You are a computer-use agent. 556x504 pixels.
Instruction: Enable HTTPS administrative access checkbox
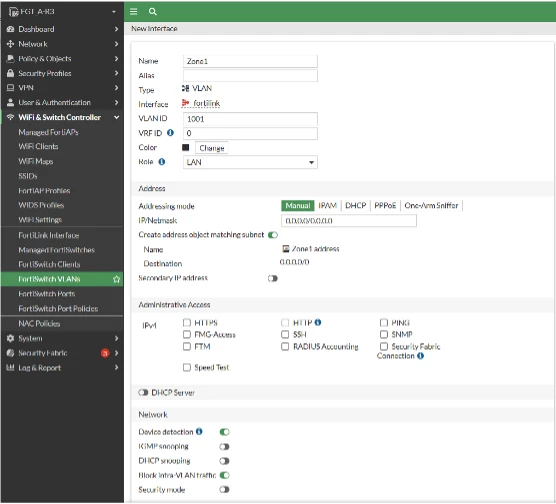coord(187,322)
